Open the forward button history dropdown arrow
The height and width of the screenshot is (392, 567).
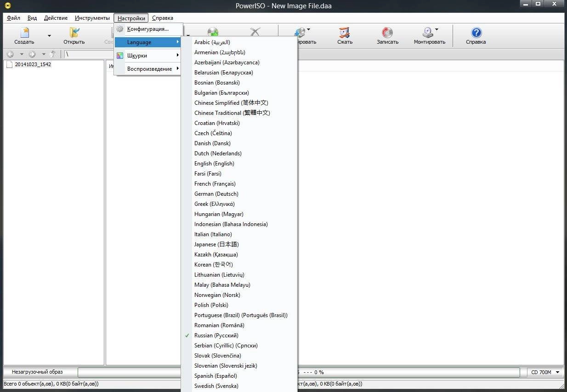point(44,54)
